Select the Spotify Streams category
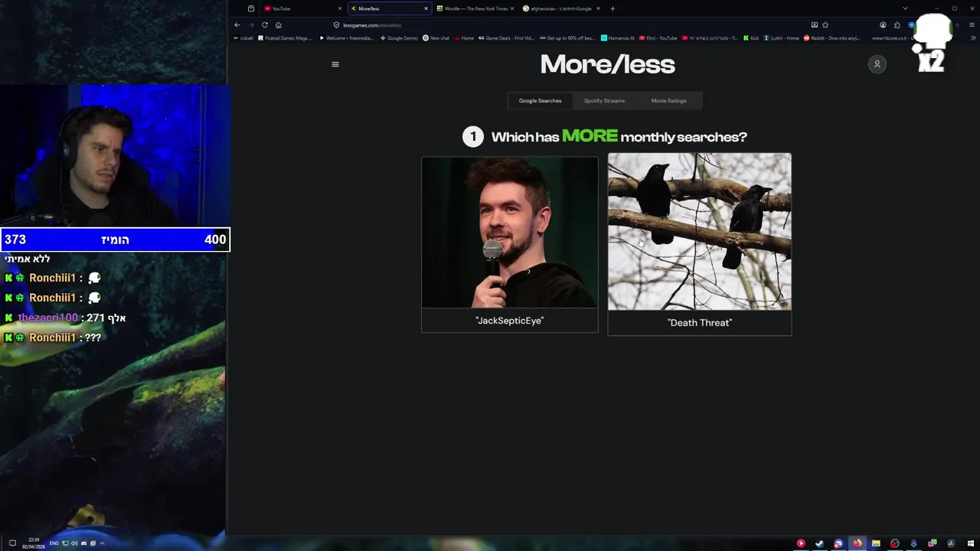980x551 pixels. 605,101
